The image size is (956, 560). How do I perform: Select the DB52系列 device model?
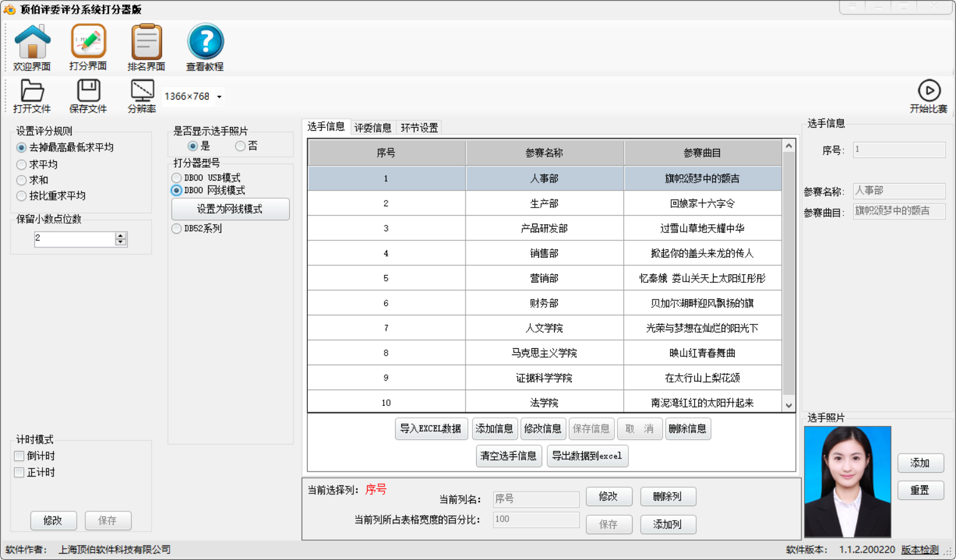pyautogui.click(x=176, y=229)
